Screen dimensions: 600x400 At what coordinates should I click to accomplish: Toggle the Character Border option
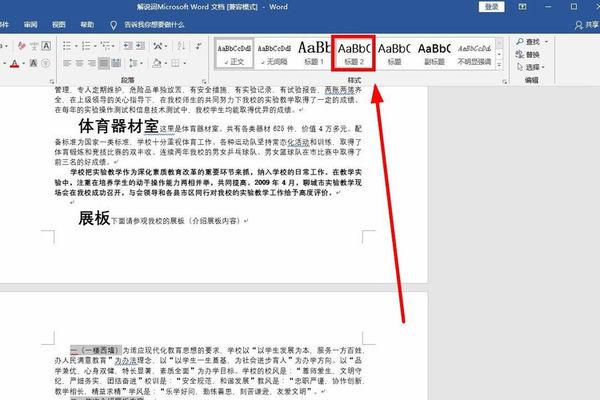(46, 46)
